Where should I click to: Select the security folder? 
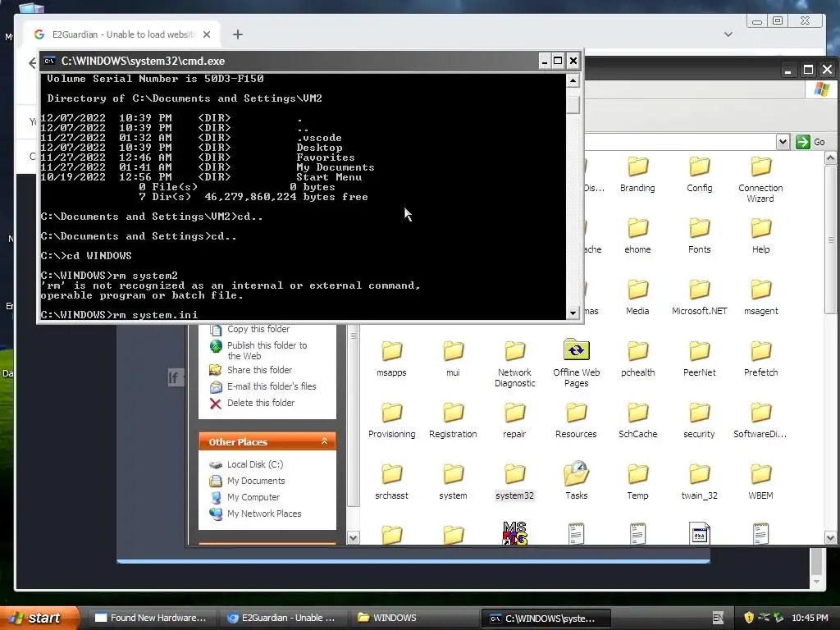(699, 420)
